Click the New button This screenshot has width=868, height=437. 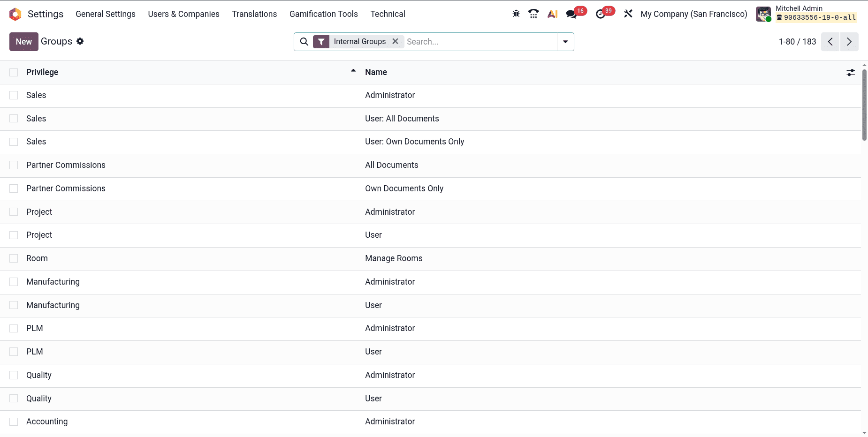(23, 41)
